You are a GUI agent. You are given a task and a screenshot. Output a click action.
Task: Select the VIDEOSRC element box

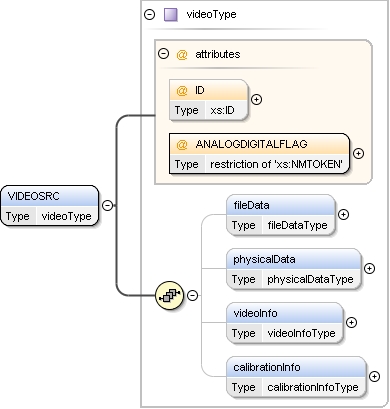click(50, 206)
